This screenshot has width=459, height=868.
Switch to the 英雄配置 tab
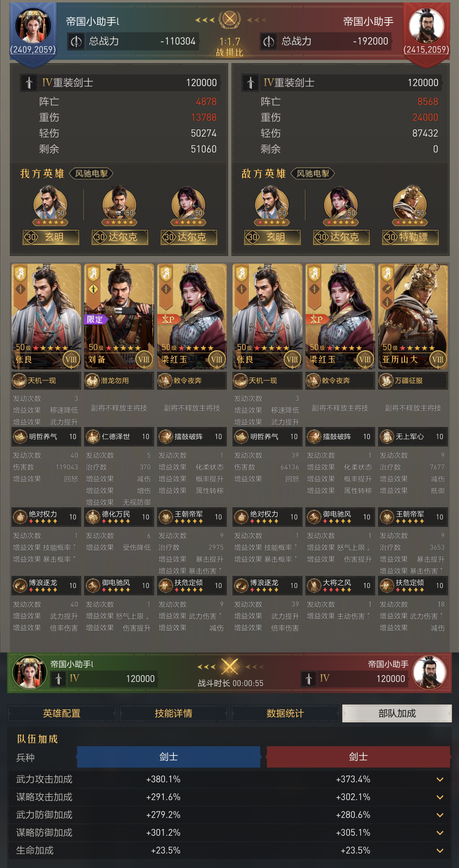click(x=62, y=713)
